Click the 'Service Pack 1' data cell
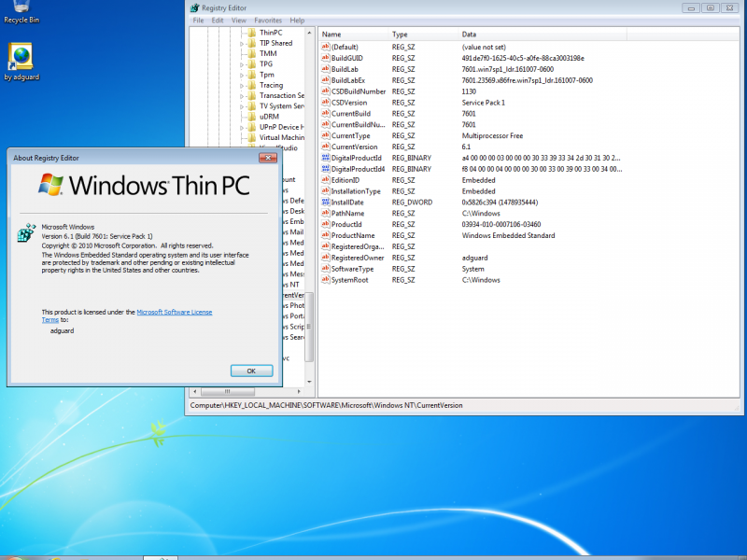The height and width of the screenshot is (560, 747). click(x=483, y=103)
